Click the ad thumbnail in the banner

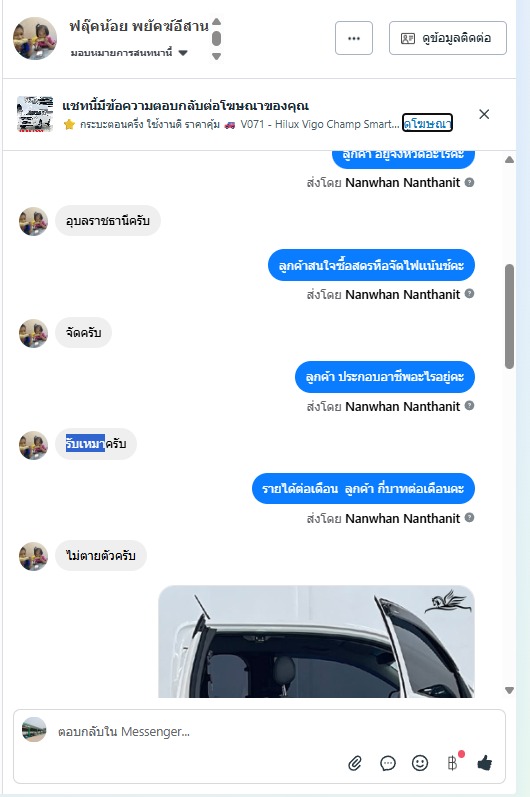35,114
